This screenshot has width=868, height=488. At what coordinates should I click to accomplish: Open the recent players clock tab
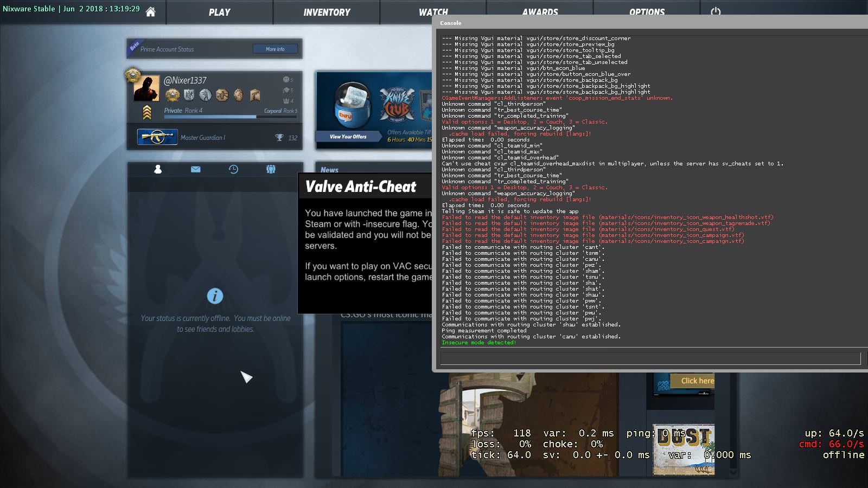point(233,169)
